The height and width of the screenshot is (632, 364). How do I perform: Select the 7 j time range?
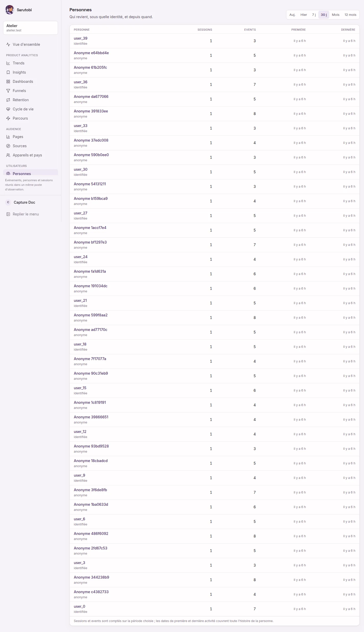314,15
